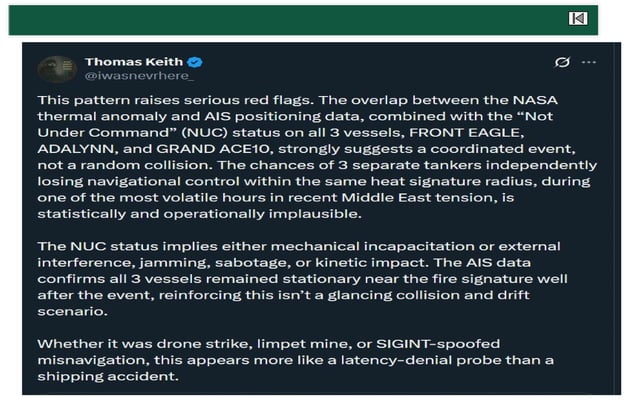Click the paragraph starting 'This pattern raises'
Image resolution: width=638 pixels, height=402 pixels.
317,157
